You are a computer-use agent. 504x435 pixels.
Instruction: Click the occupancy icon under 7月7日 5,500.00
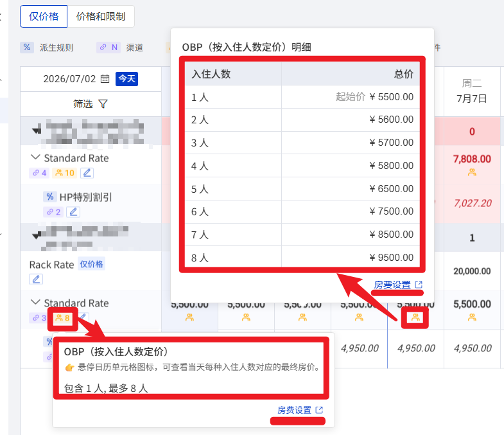coord(472,318)
